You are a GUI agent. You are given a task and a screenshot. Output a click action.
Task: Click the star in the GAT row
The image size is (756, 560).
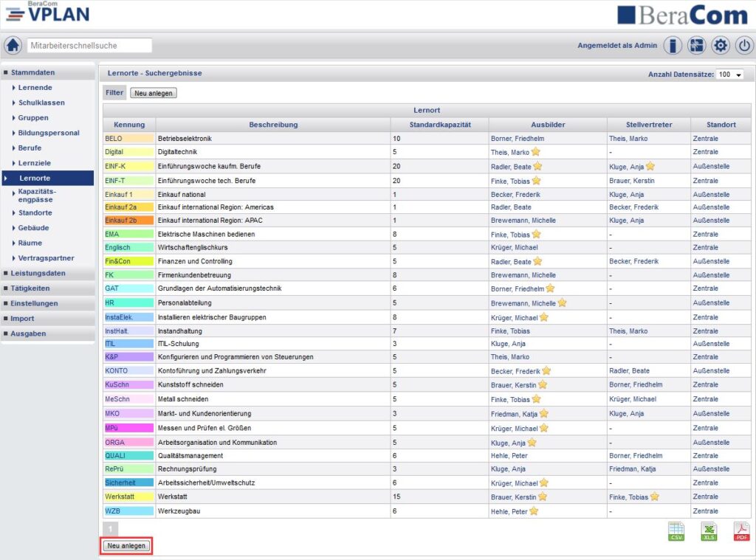tap(550, 288)
